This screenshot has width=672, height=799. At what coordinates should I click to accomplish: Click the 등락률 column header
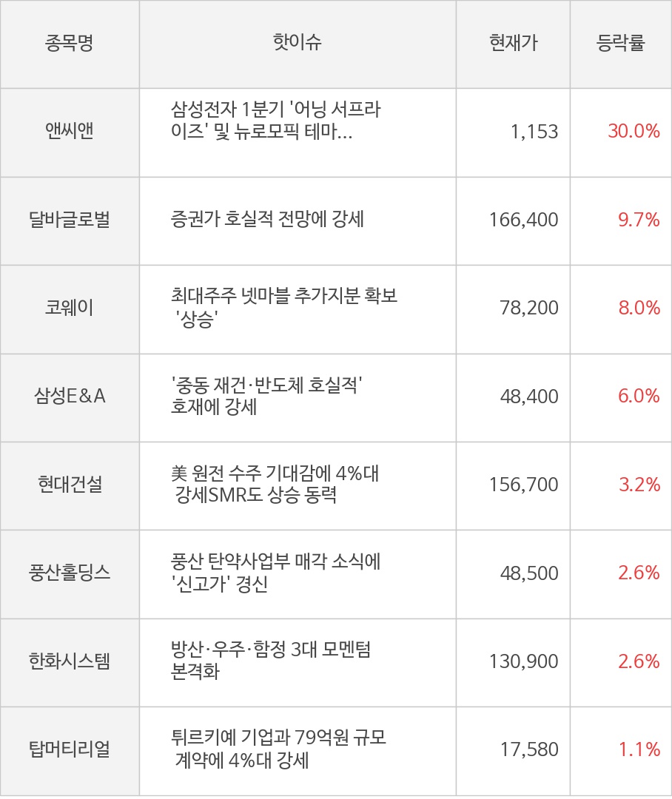(620, 44)
